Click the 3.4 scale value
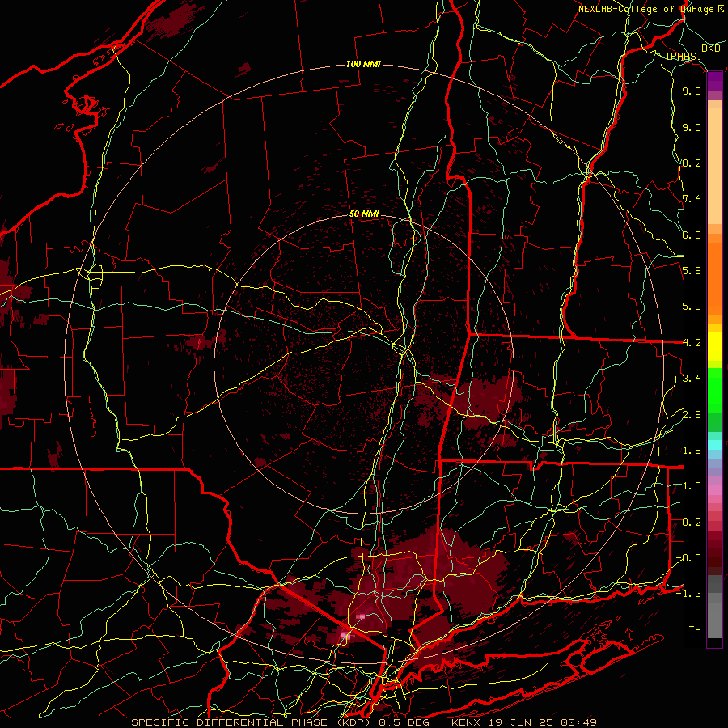Screen dimensions: 728x728 point(692,379)
